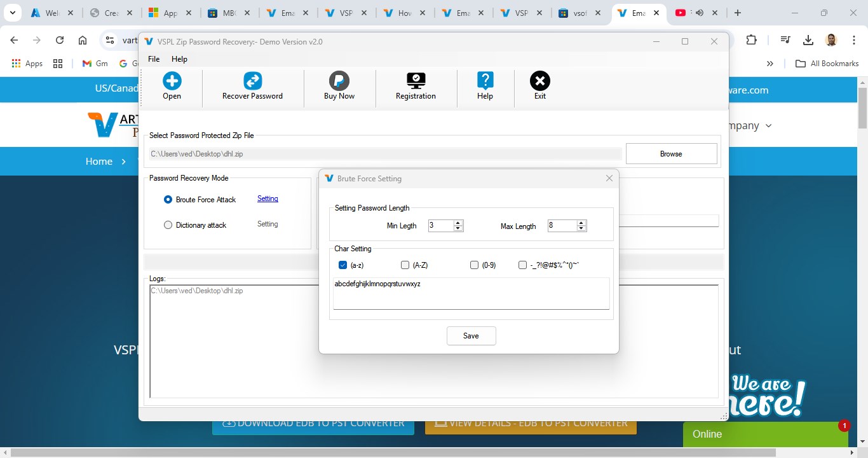The height and width of the screenshot is (458, 868).
Task: Click the Max Length value field
Action: [562, 225]
